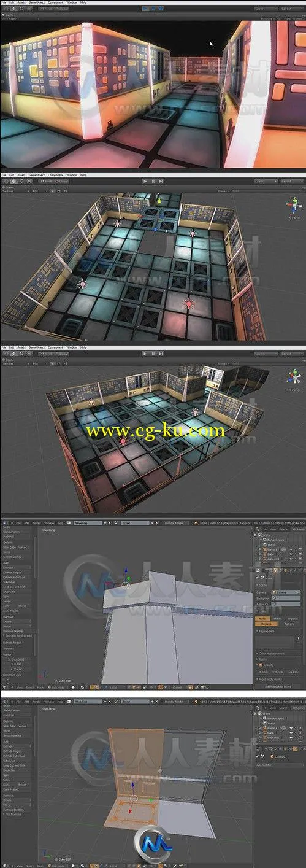Image resolution: width=306 pixels, height=868 pixels.
Task: Select Metric units in upper Blender properties
Action: (277, 619)
